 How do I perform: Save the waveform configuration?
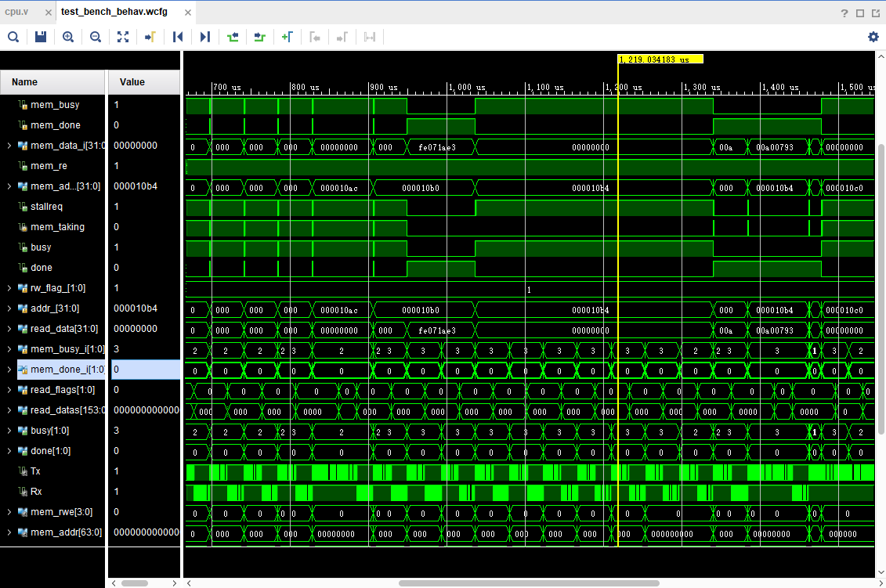click(41, 38)
